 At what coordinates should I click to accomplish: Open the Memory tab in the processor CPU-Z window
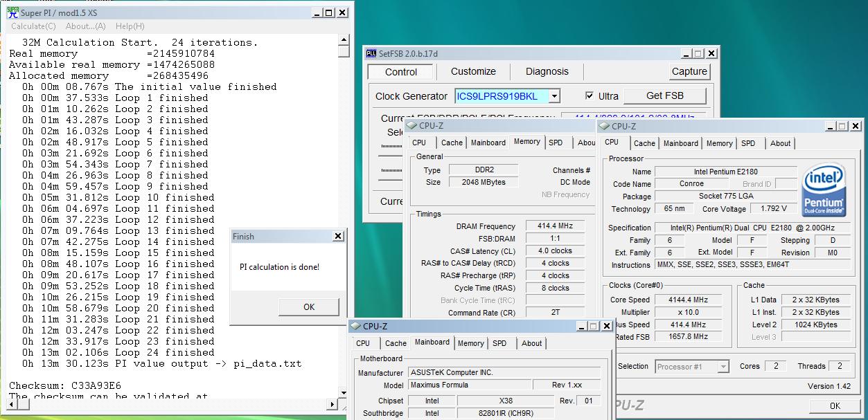720,143
